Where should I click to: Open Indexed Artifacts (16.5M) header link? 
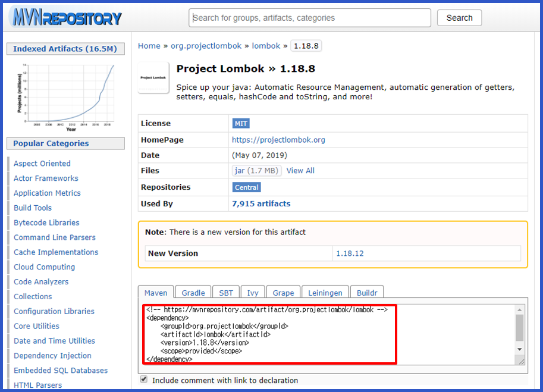tap(65, 49)
